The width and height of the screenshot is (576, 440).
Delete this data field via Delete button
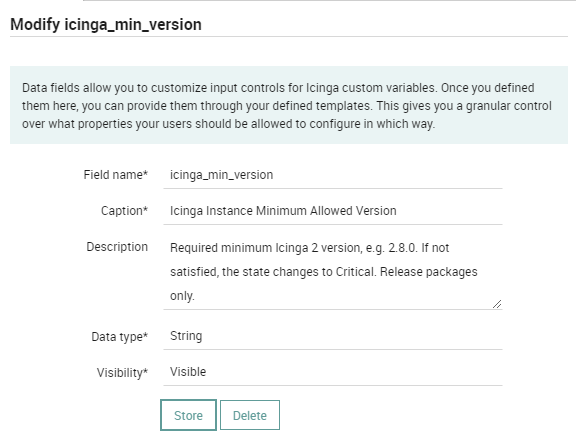[x=250, y=415]
